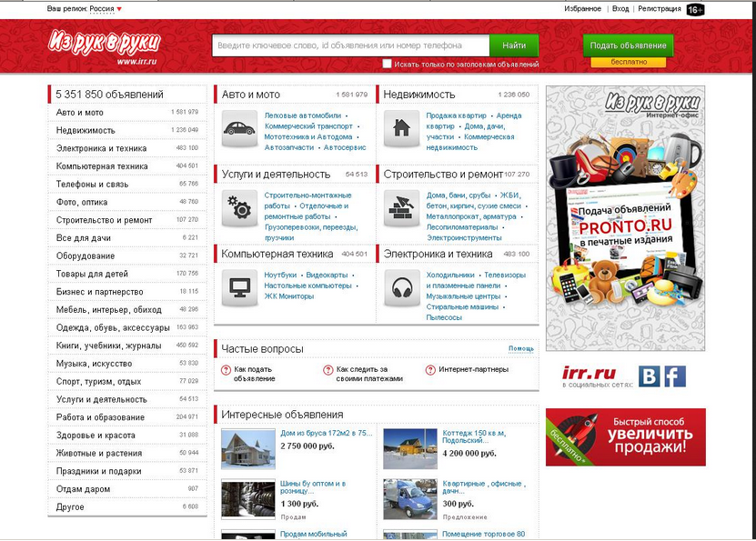
Task: Open the Избранное link
Action: [x=582, y=9]
